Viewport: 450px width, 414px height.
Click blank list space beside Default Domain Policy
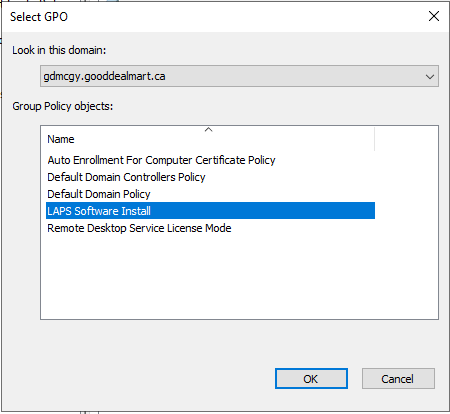pyautogui.click(x=263, y=194)
